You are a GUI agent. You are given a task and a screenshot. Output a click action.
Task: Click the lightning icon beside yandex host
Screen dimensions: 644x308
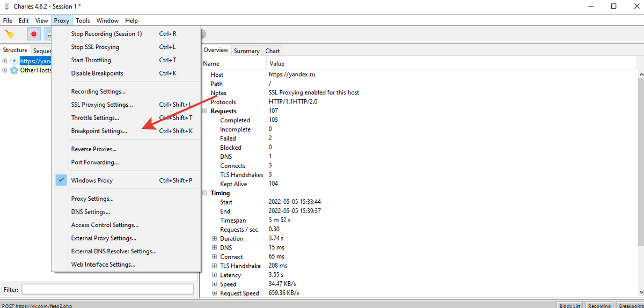(x=14, y=61)
